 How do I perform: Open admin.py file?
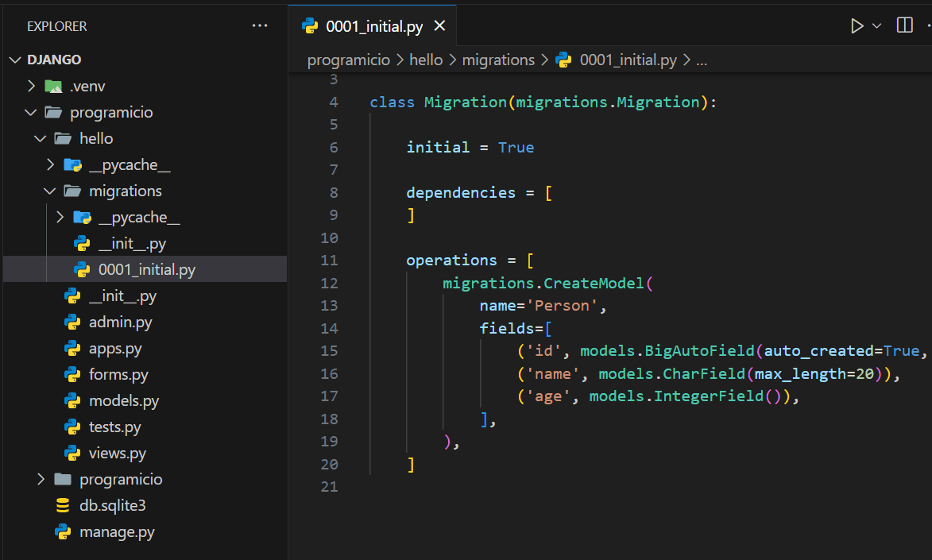(121, 322)
